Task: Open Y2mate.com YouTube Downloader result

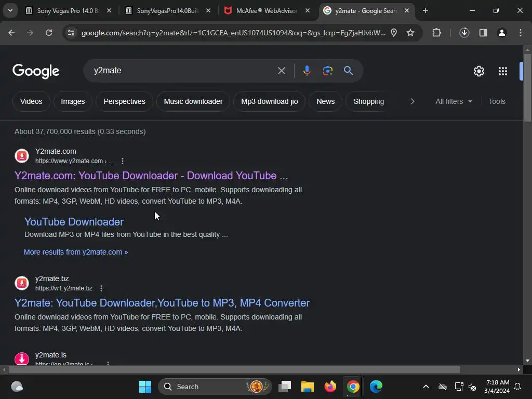Action: tap(151, 176)
